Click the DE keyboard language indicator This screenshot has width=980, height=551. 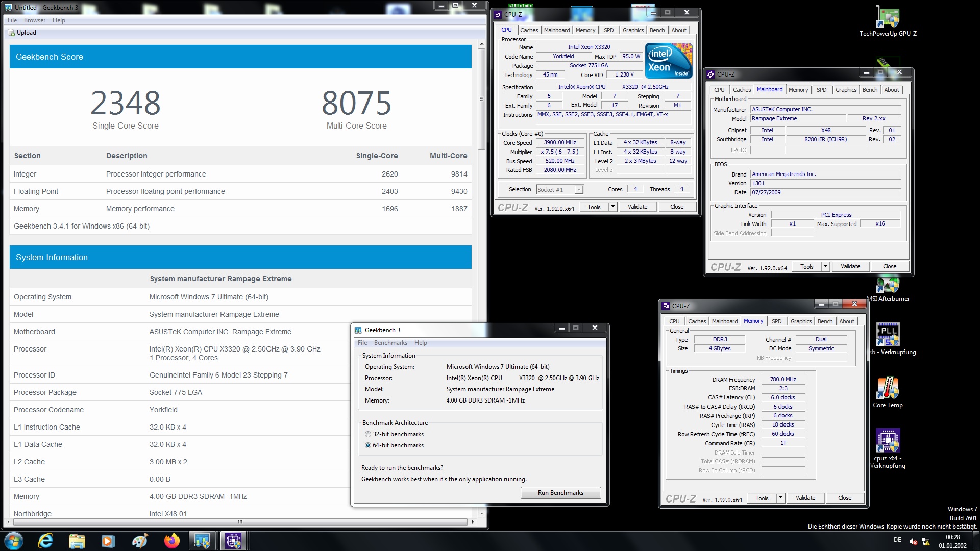click(x=897, y=540)
